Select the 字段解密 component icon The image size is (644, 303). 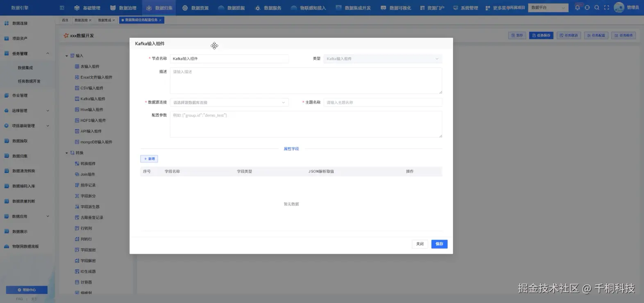click(77, 261)
